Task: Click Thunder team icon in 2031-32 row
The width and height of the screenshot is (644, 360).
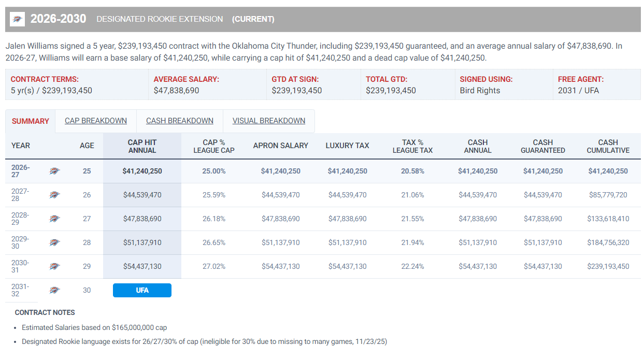Action: click(x=54, y=290)
